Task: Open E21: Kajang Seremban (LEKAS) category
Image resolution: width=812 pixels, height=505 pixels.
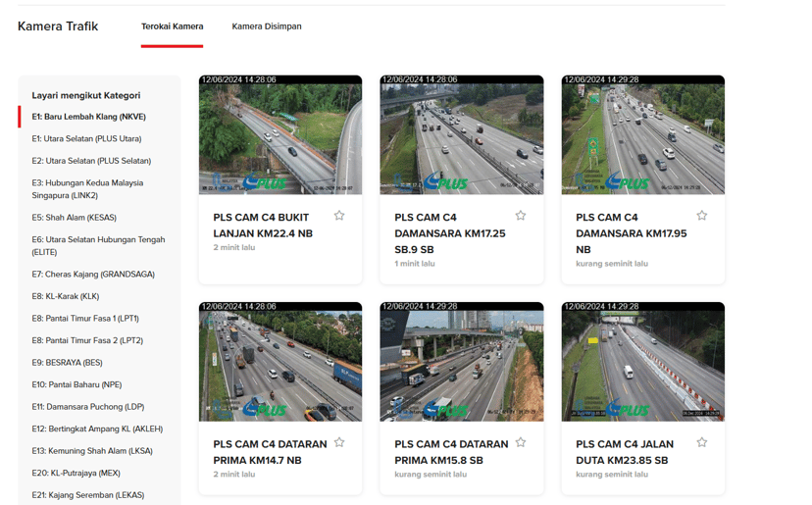Action: tap(88, 495)
